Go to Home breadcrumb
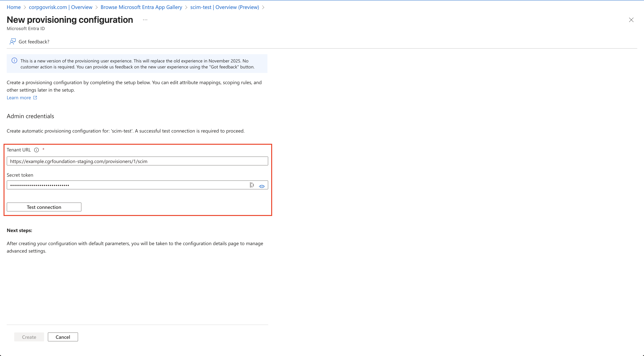This screenshot has width=644, height=356. [13, 7]
